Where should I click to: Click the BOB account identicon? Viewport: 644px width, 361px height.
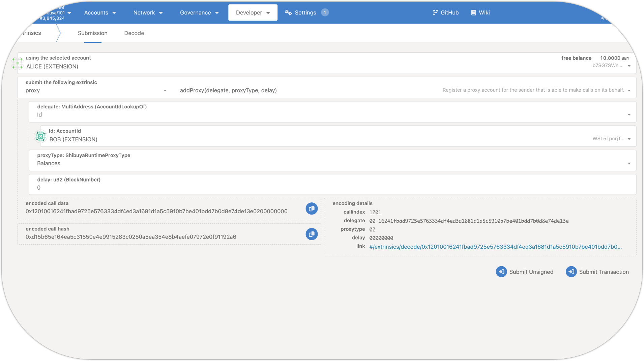click(40, 136)
